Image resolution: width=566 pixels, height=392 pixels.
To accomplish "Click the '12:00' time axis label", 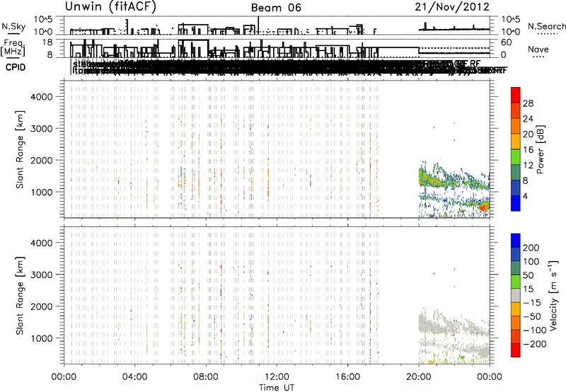I will (277, 377).
